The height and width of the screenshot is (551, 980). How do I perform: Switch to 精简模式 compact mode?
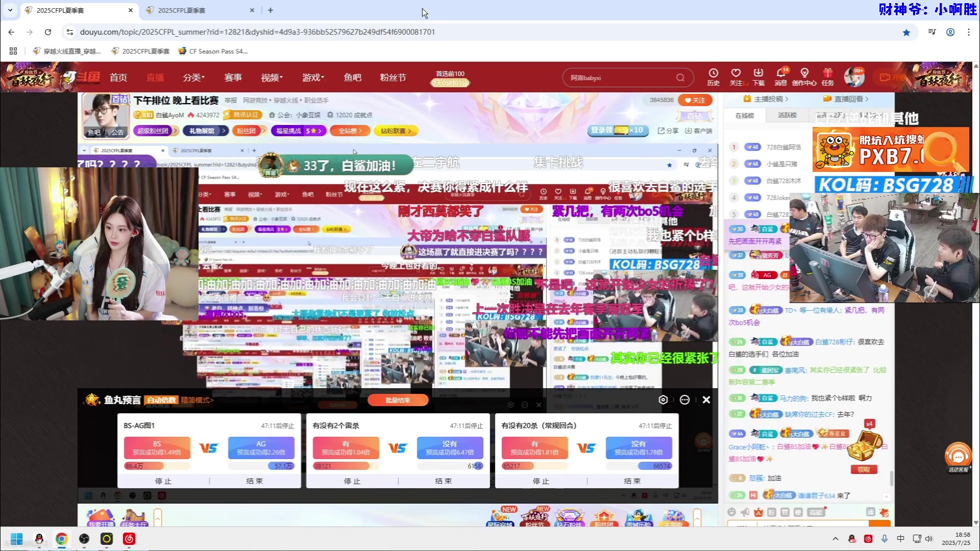click(x=197, y=400)
